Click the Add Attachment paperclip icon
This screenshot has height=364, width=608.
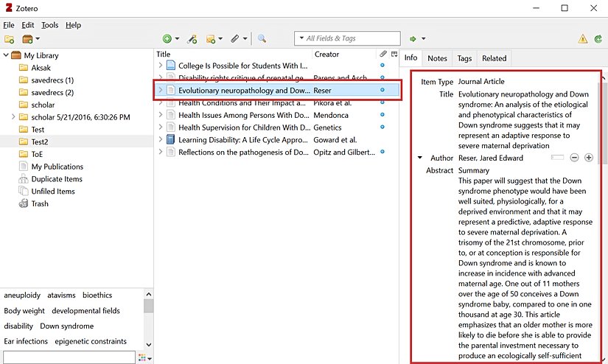235,39
